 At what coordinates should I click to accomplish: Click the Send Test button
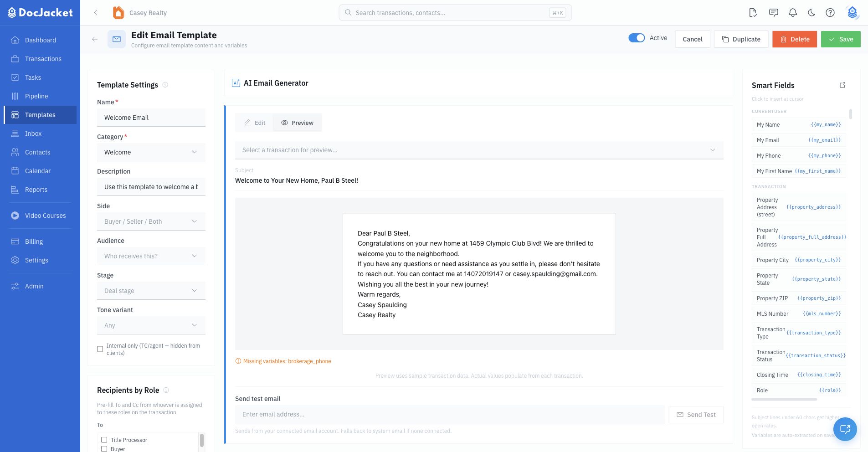coord(696,415)
